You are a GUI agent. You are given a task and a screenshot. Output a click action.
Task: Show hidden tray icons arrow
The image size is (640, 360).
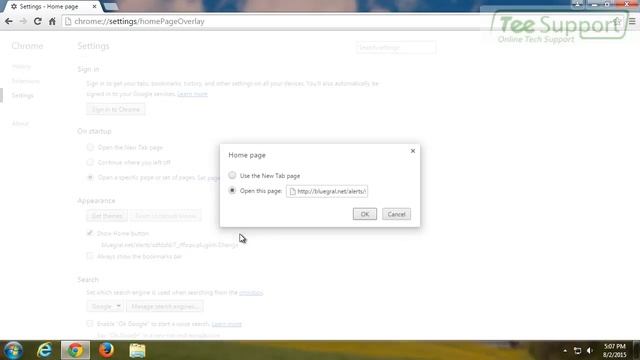pos(565,350)
